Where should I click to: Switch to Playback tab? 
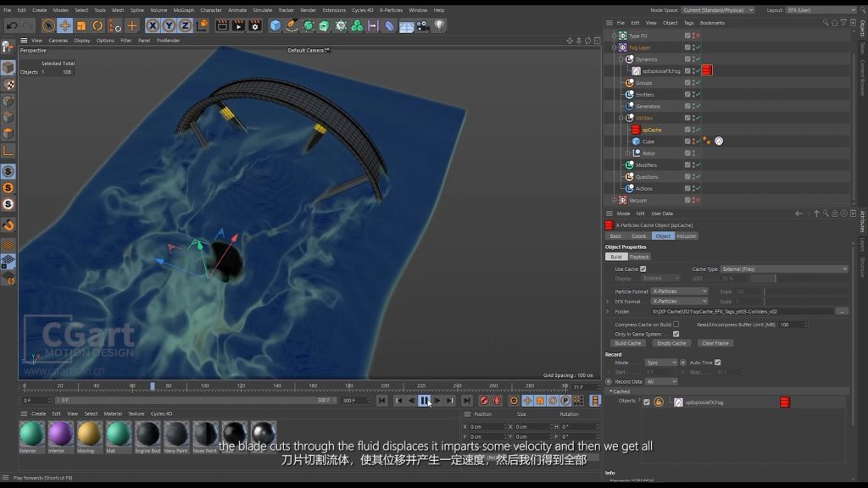point(639,257)
